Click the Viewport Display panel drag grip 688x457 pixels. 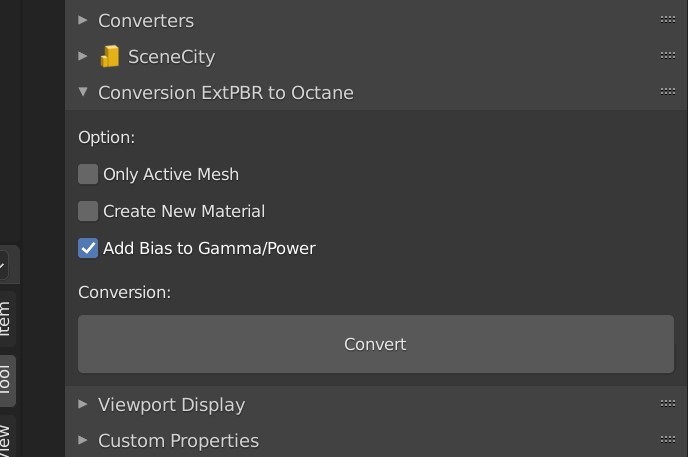pos(668,404)
